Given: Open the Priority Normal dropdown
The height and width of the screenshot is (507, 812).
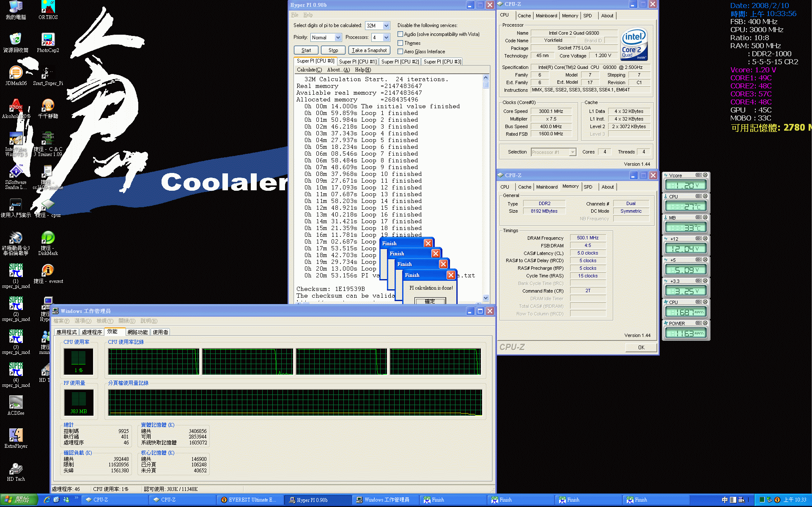Looking at the screenshot, I should [338, 37].
